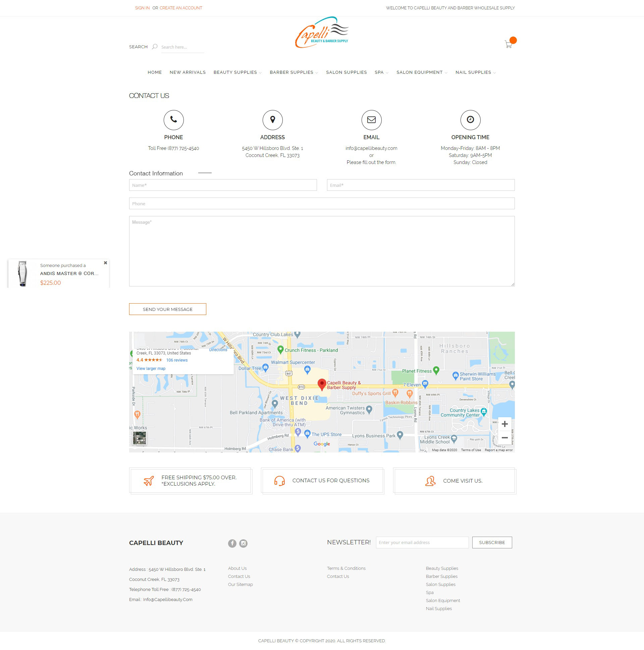Click the Create An Account link
The height and width of the screenshot is (650, 644).
pos(181,8)
